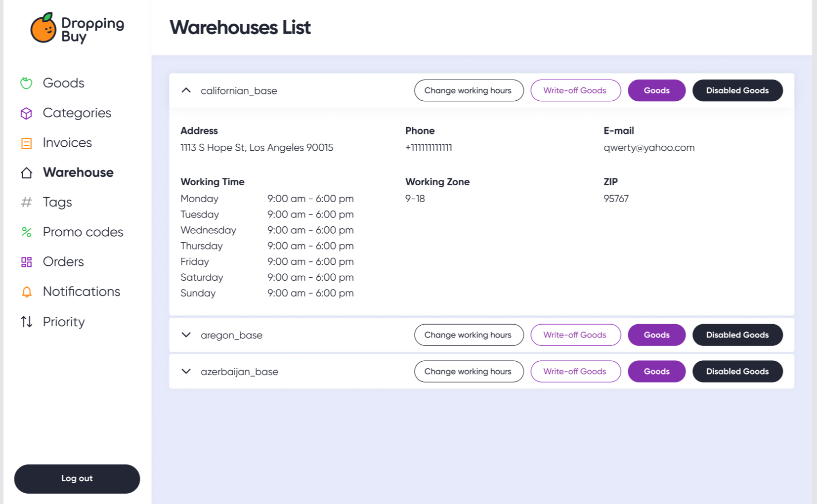Open Goods for aregon_base warehouse
Viewport: 817px width, 504px height.
coord(656,335)
